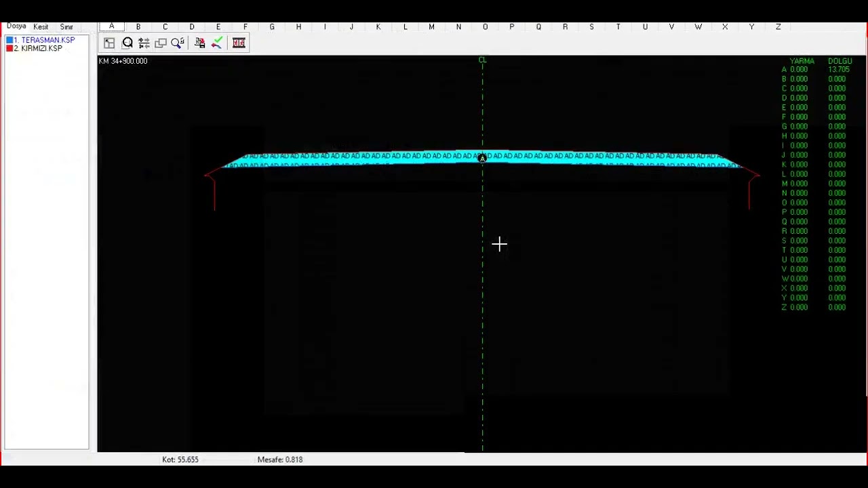The height and width of the screenshot is (488, 868).
Task: Click the zoom extents toolbar icon
Action: tap(109, 43)
